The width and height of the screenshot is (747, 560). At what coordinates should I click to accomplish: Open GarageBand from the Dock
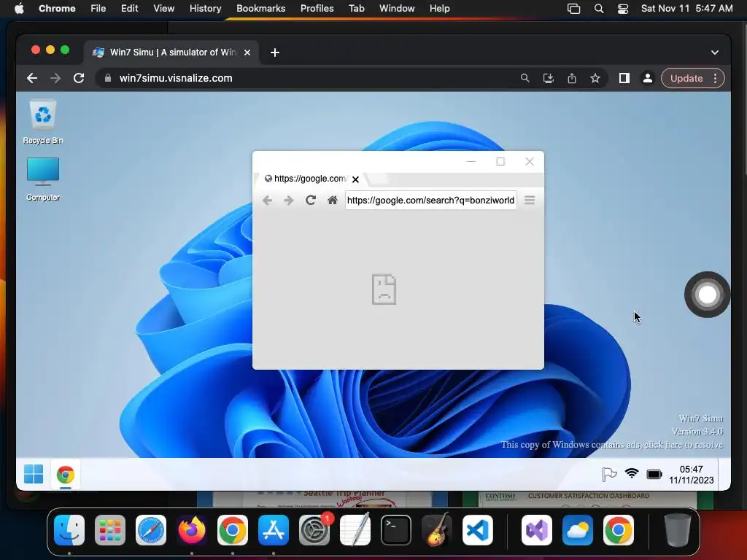[x=437, y=529]
